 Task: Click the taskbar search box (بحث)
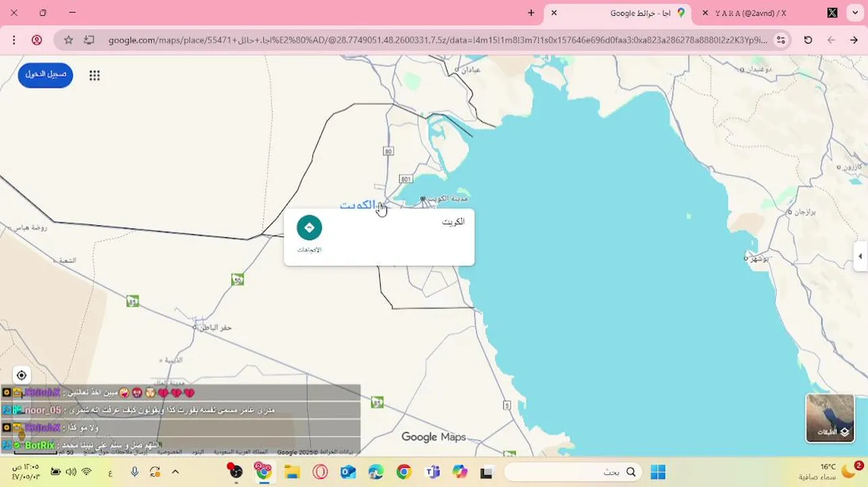573,472
